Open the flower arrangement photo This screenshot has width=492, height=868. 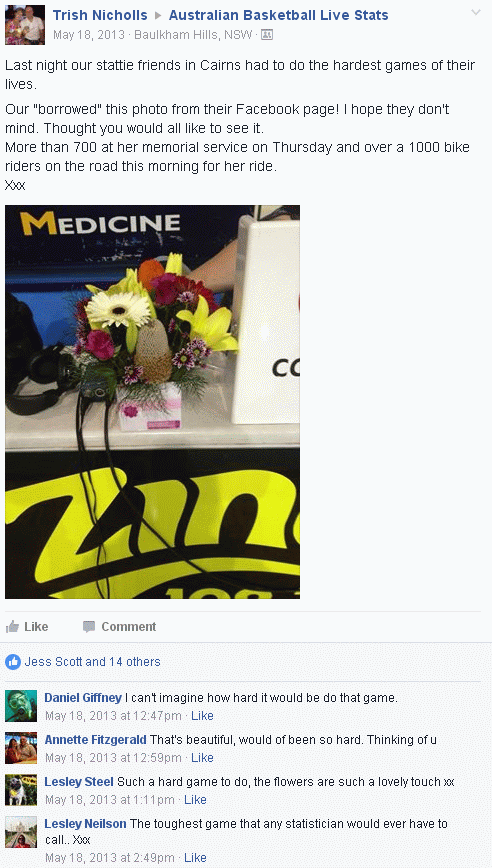(152, 402)
